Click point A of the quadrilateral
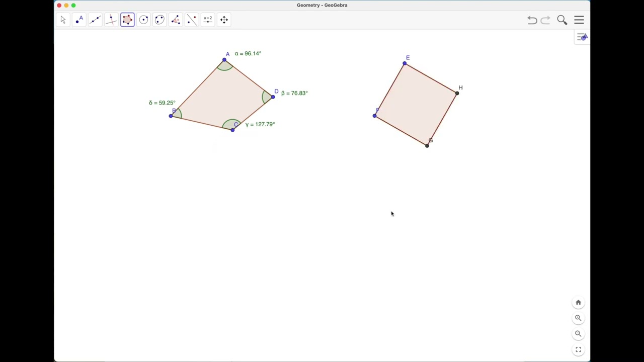The height and width of the screenshot is (362, 644). click(x=224, y=60)
